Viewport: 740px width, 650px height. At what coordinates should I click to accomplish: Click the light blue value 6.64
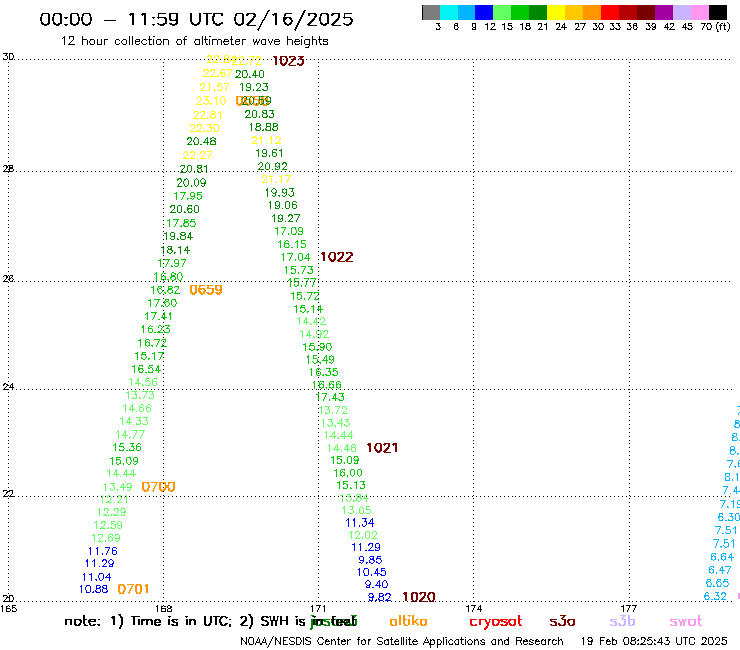click(x=722, y=557)
